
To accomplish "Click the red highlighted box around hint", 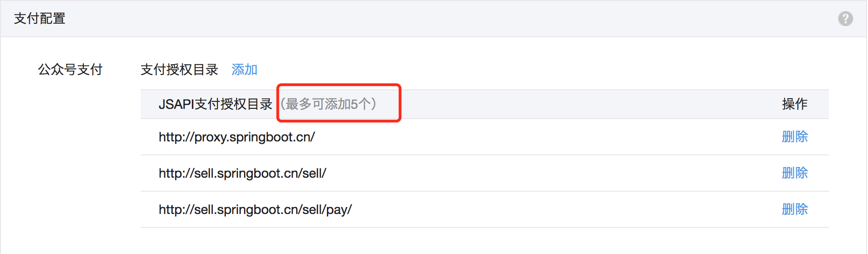I will 339,103.
